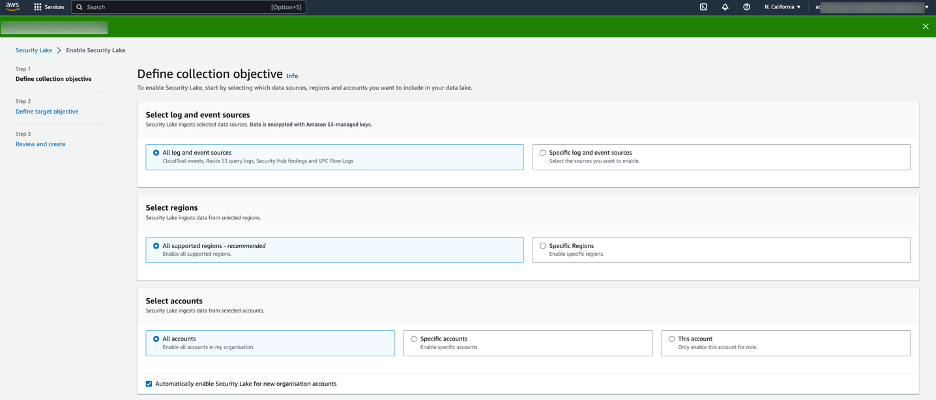
Task: Open the notifications bell icon
Action: 725,7
